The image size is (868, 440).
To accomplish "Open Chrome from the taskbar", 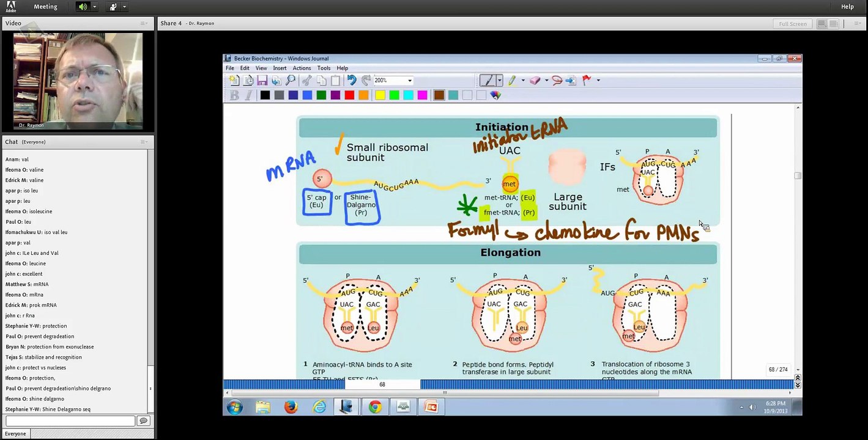I will tap(375, 406).
